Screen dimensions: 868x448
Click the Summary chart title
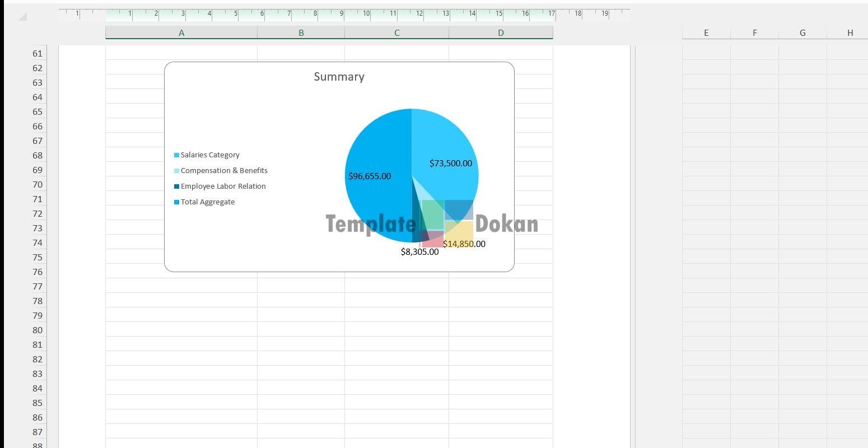[339, 77]
